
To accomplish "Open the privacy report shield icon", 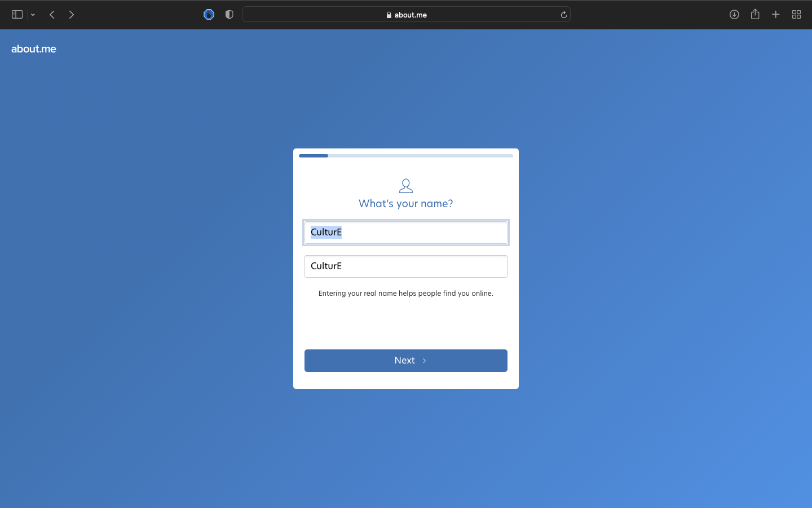I will click(229, 15).
